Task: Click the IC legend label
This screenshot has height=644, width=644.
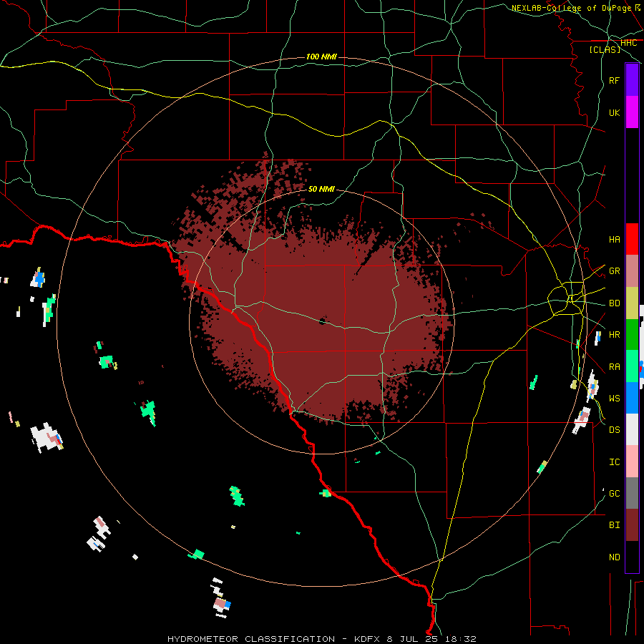Action: click(614, 462)
